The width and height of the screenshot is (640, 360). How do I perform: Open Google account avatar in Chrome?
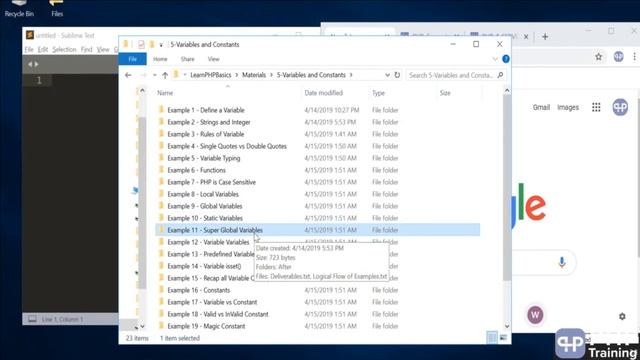click(620, 107)
